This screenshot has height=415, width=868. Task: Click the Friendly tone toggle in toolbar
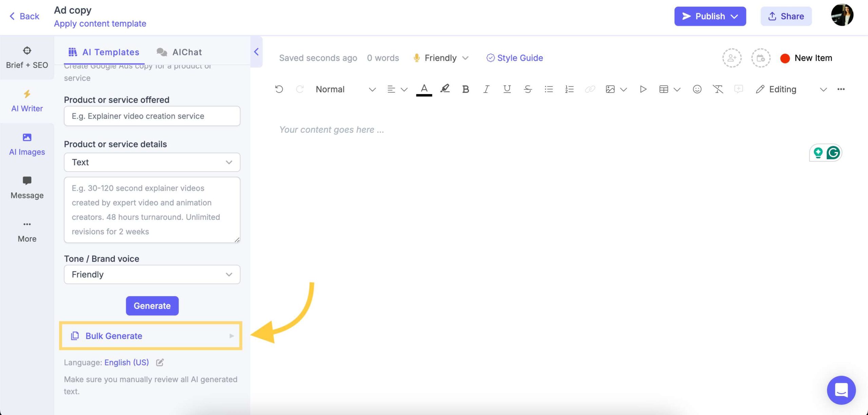(440, 58)
